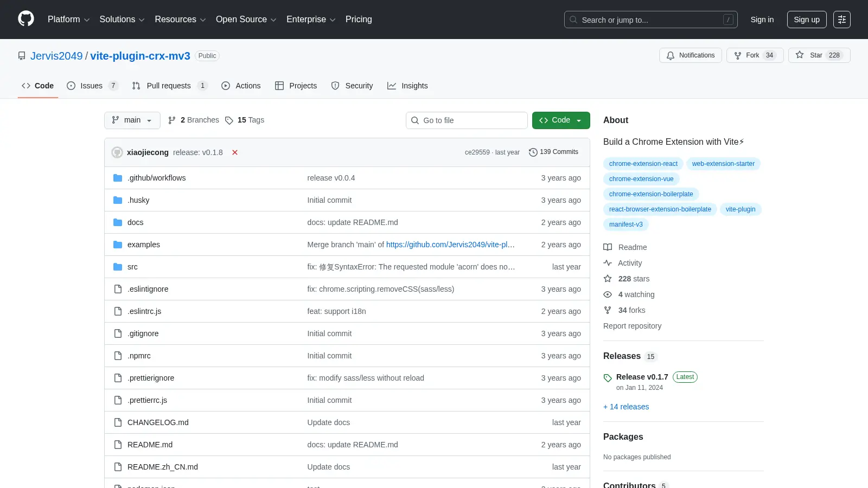The height and width of the screenshot is (488, 868).
Task: Open the Jervis2049 owner profile link
Action: (56, 56)
